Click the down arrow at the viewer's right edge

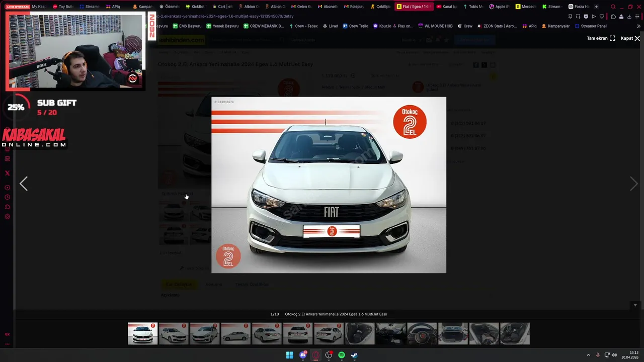click(x=635, y=305)
